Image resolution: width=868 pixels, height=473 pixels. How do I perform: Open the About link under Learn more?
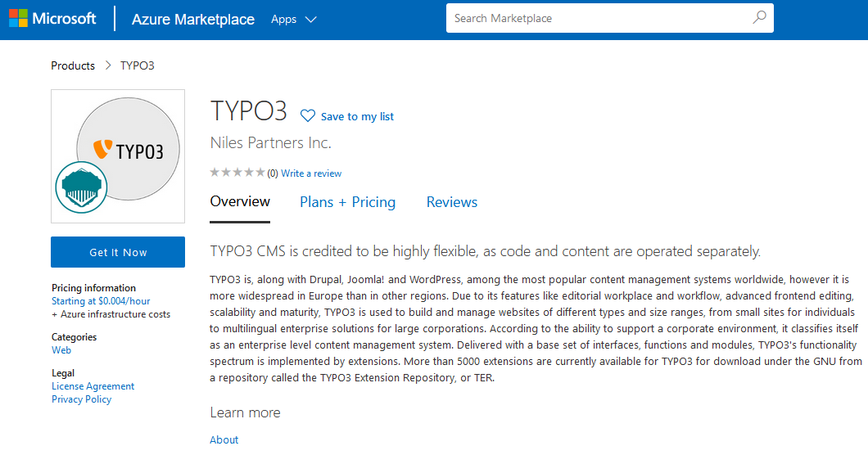[x=224, y=439]
